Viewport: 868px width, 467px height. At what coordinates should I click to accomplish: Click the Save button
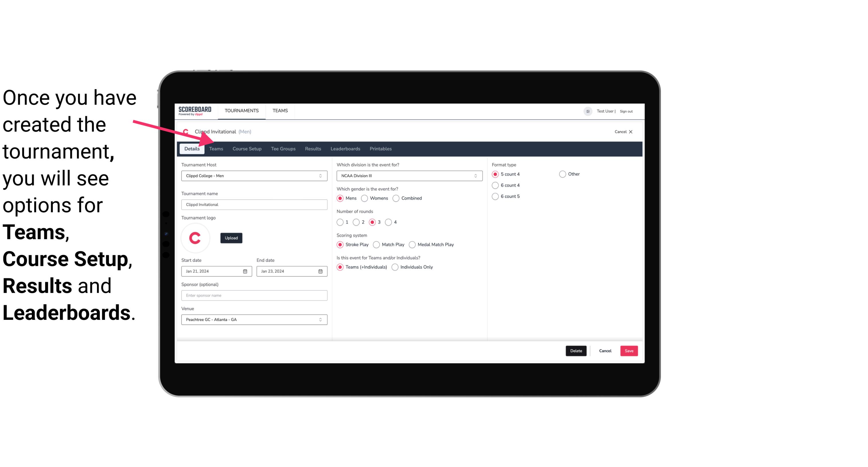(x=628, y=351)
